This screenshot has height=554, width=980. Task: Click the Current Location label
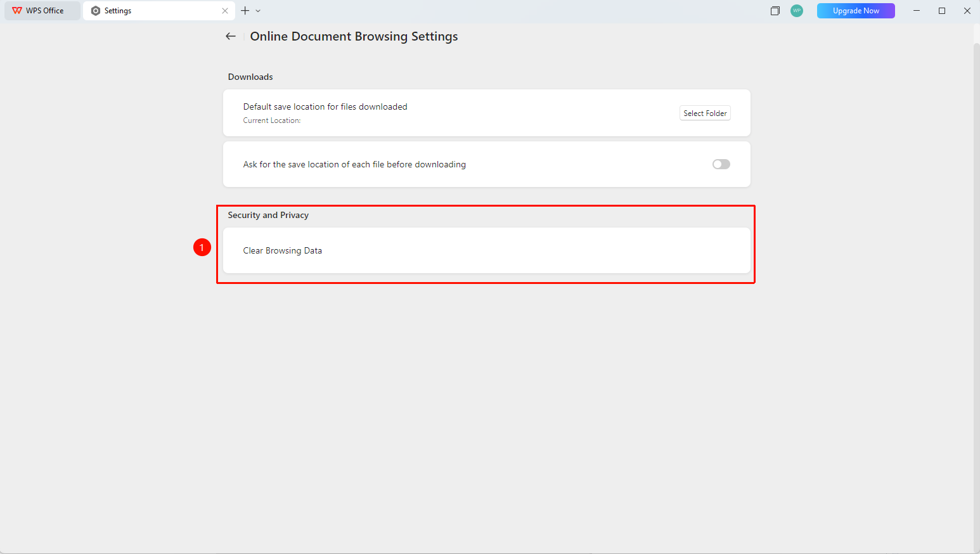[x=272, y=120]
